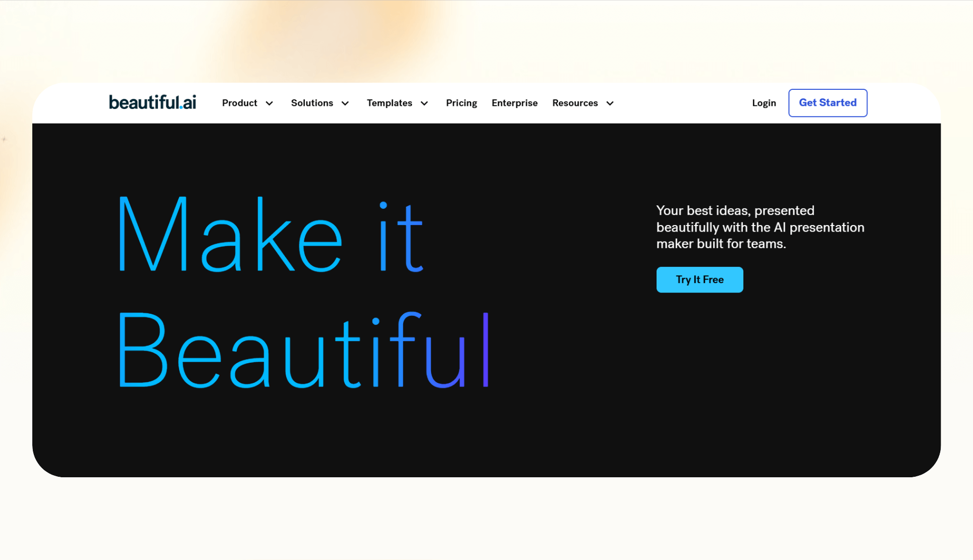The height and width of the screenshot is (560, 973).
Task: Expand the chevron beside Product
Action: point(269,103)
